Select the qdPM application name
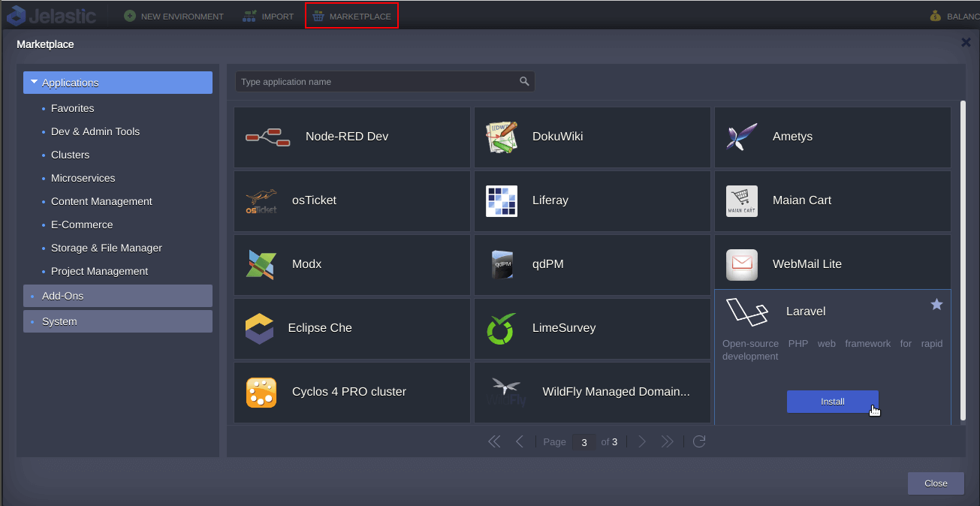Image resolution: width=980 pixels, height=506 pixels. (548, 264)
